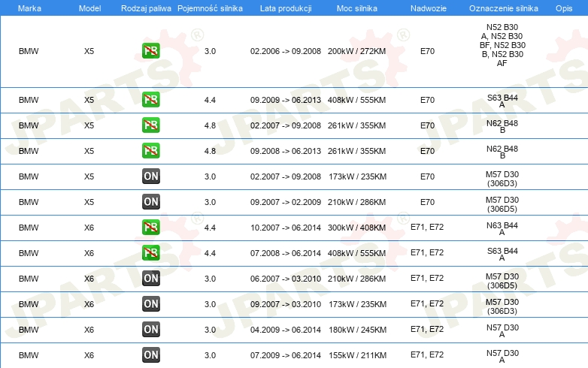Click the PB icon for X5 02.2007 4.8 row
This screenshot has height=368, width=588.
tap(150, 125)
